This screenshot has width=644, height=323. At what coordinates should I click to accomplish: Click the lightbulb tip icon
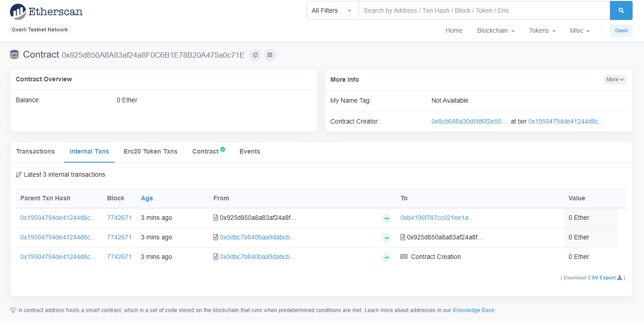[13, 310]
